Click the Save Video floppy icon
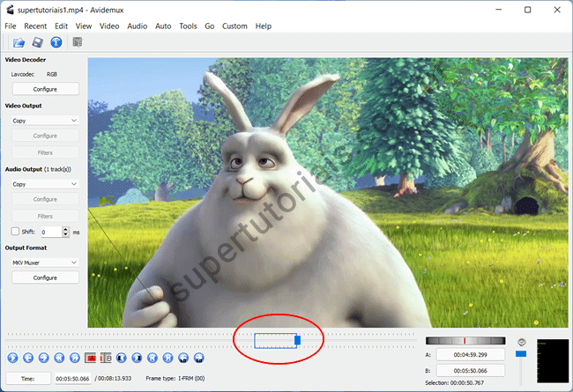 [37, 41]
